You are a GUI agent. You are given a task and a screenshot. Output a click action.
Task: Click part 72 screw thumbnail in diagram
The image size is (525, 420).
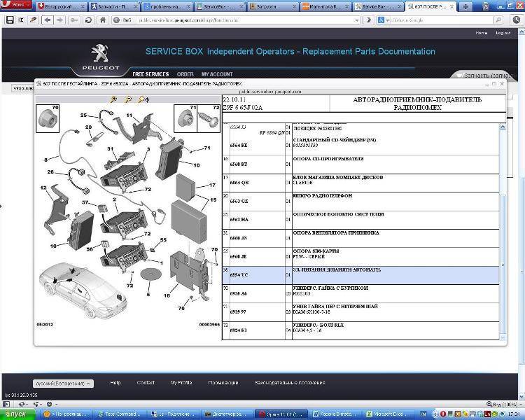pos(207,116)
